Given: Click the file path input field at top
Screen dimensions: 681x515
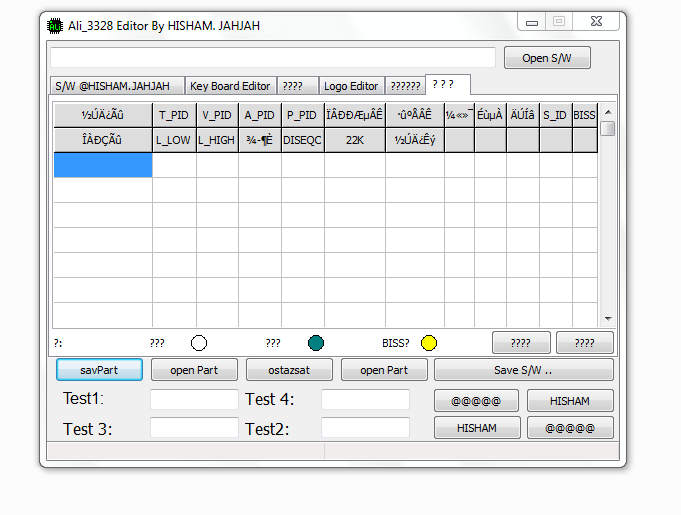Looking at the screenshot, I should 273,57.
